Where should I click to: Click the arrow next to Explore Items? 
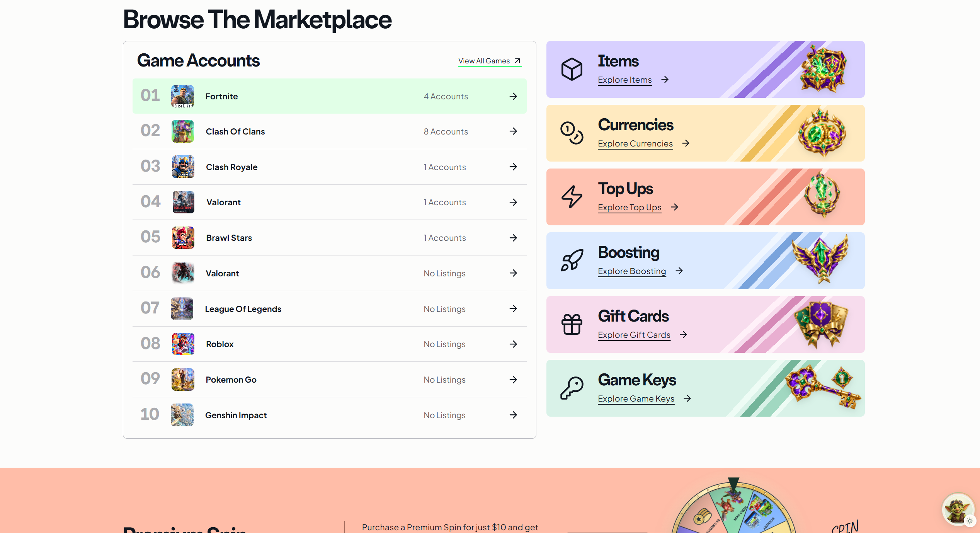665,80
